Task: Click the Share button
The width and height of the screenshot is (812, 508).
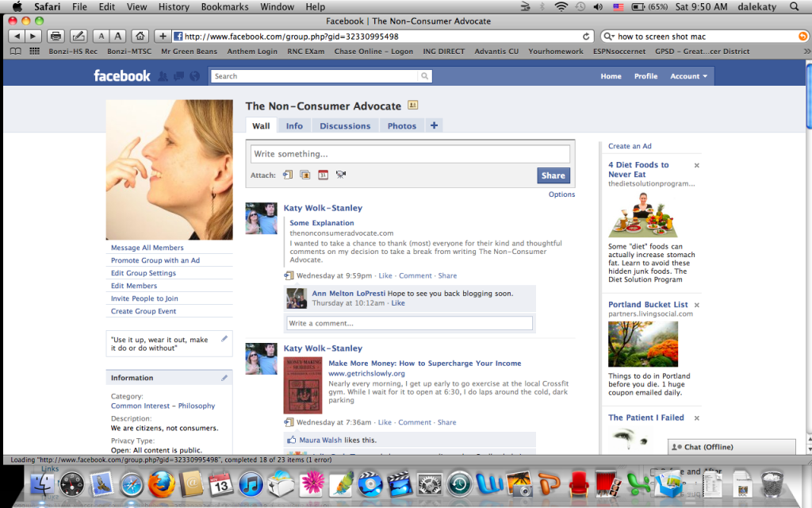Action: [x=553, y=175]
